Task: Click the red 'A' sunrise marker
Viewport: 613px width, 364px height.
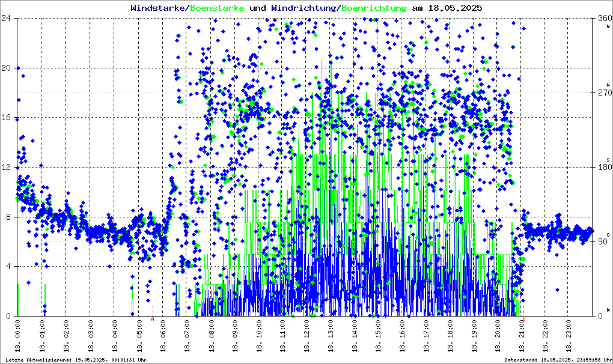Action: coord(153,319)
